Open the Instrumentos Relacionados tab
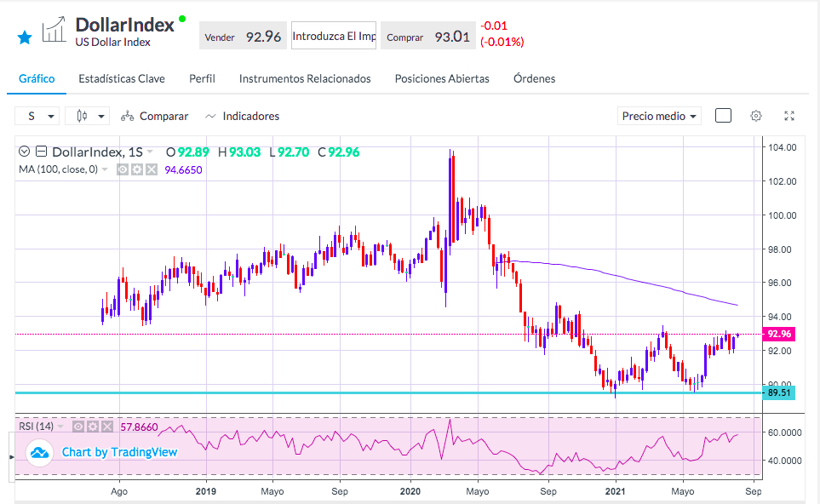 [305, 78]
